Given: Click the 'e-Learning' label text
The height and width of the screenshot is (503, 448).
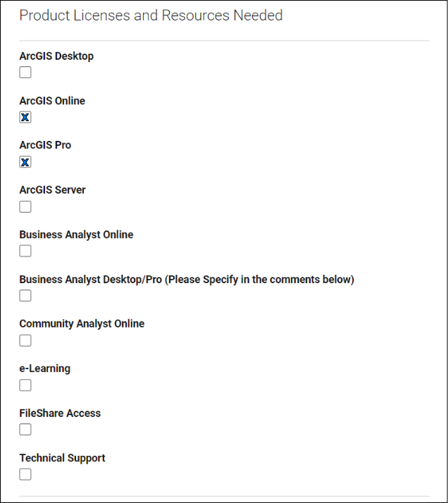Looking at the screenshot, I should tap(45, 368).
